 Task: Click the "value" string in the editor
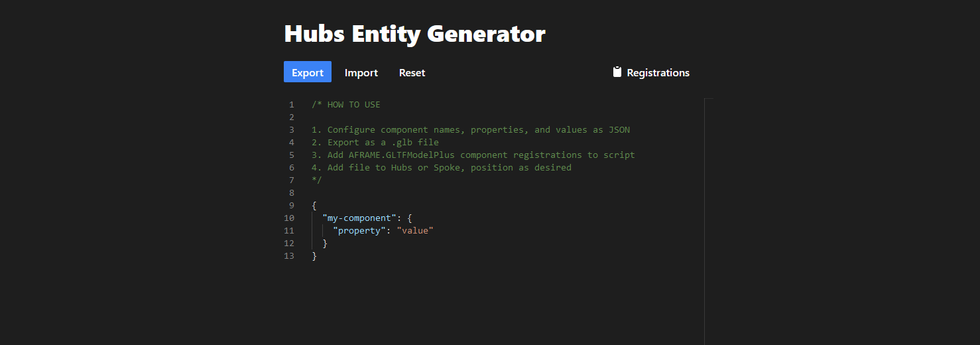pyautogui.click(x=415, y=230)
